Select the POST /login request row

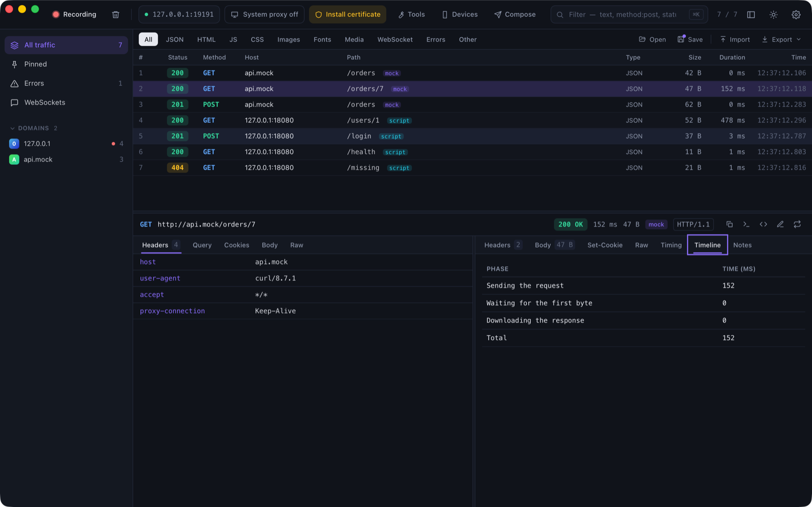(x=472, y=136)
